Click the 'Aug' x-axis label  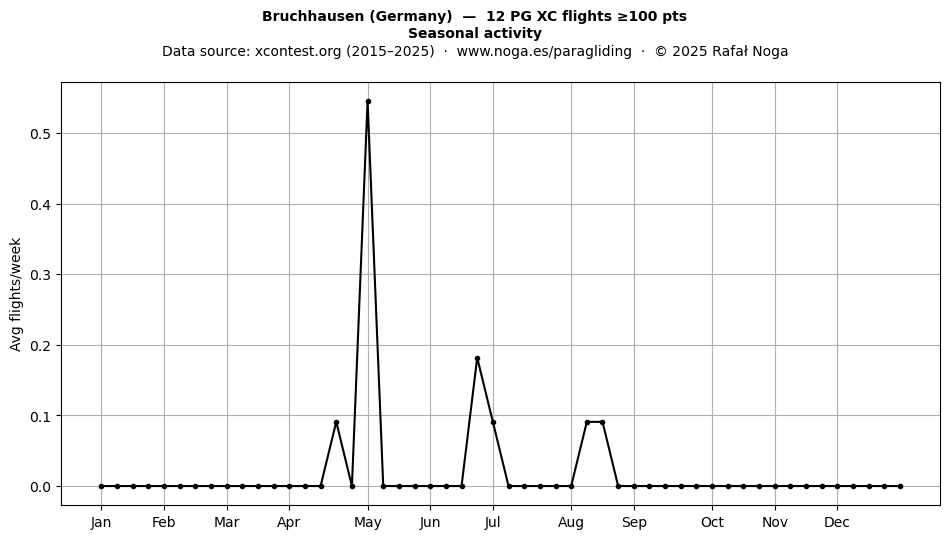pyautogui.click(x=571, y=523)
